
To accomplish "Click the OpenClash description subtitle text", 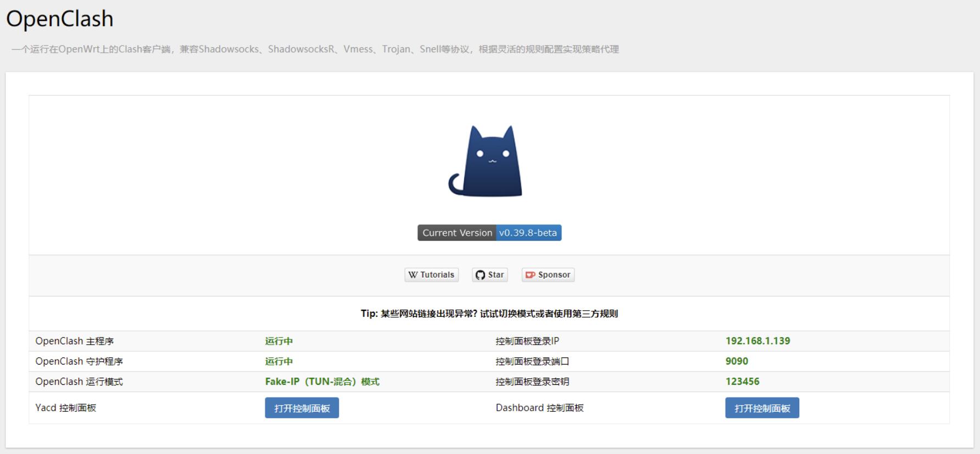I will (x=315, y=49).
